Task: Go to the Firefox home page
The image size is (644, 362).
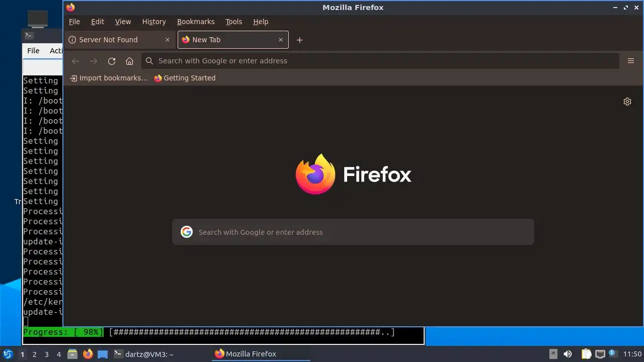Action: [x=129, y=61]
